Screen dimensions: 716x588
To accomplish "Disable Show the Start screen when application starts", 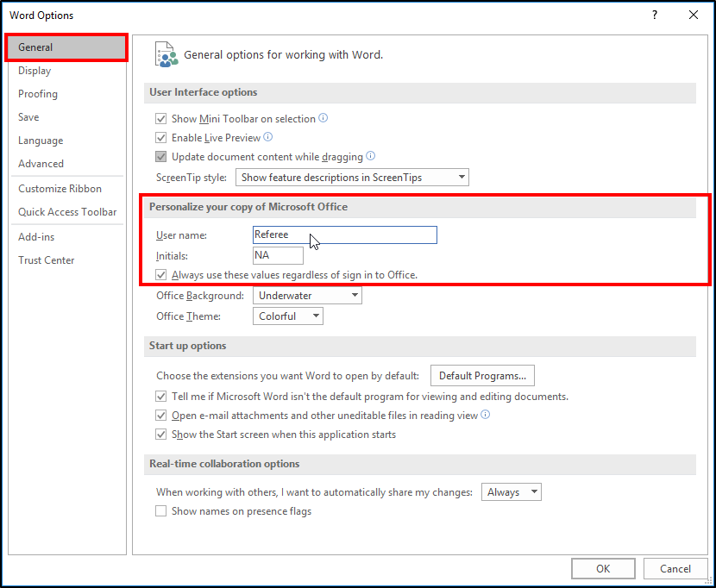I will coord(161,435).
